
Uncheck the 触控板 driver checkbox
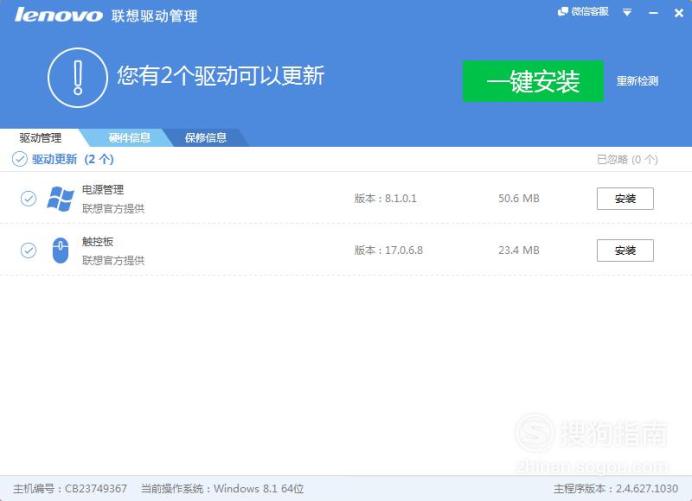[29, 250]
